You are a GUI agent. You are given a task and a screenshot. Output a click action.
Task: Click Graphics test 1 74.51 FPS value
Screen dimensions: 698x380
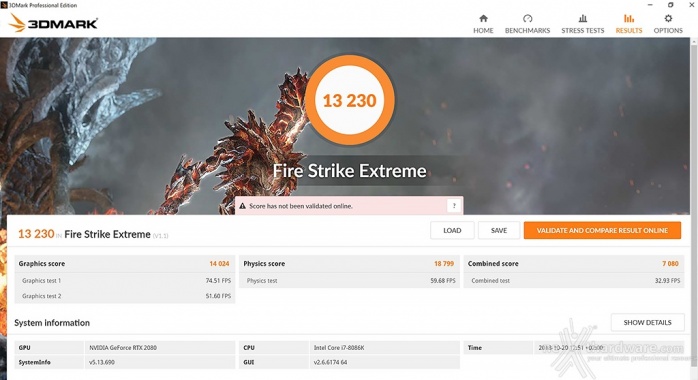click(218, 280)
